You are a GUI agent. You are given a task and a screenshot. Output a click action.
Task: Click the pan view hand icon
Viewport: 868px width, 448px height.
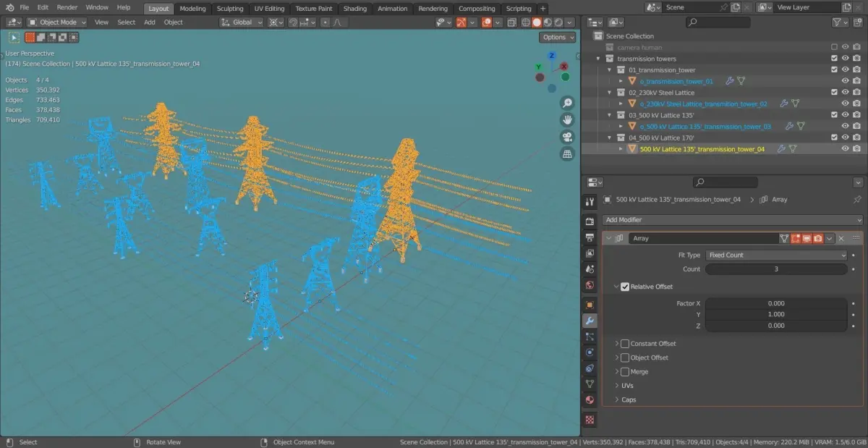(x=568, y=119)
